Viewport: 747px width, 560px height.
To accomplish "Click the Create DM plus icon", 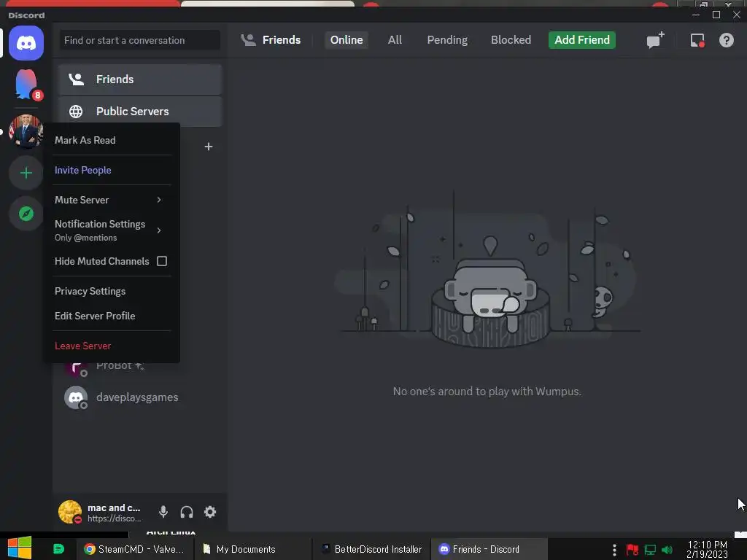I will 209,147.
